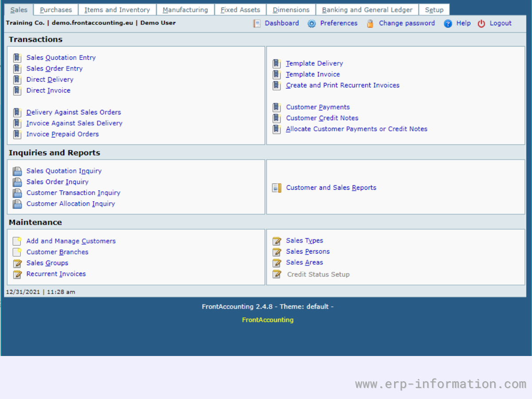Image resolution: width=532 pixels, height=399 pixels.
Task: Click the Preferences gear icon
Action: click(x=312, y=23)
